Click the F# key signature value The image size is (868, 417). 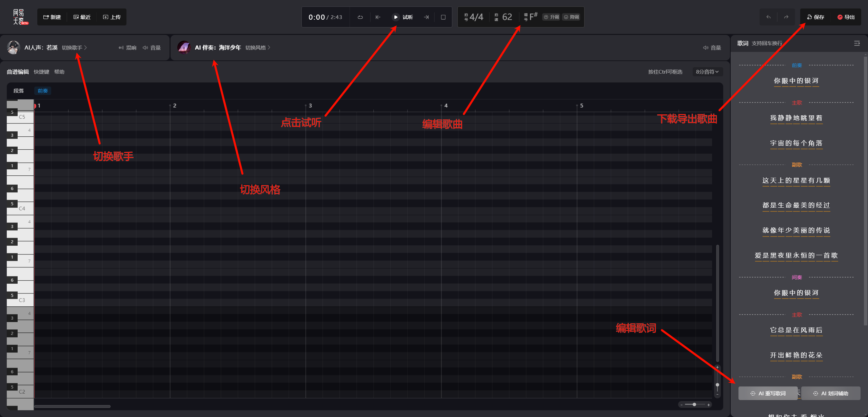coord(533,16)
